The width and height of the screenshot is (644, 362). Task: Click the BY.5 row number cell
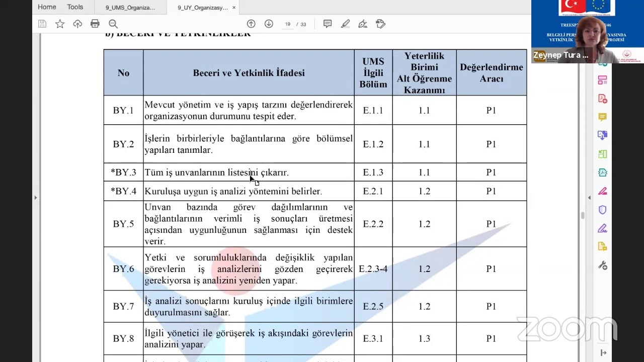[123, 224]
